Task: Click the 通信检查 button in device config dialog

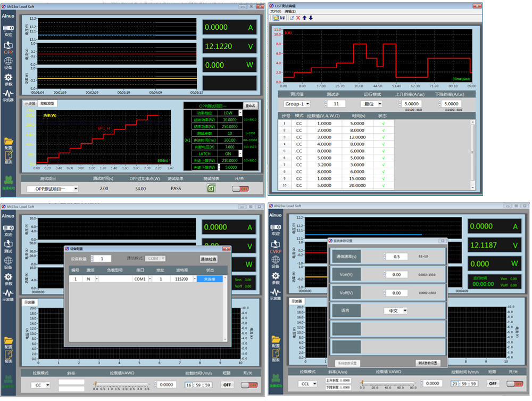Action: tap(209, 259)
